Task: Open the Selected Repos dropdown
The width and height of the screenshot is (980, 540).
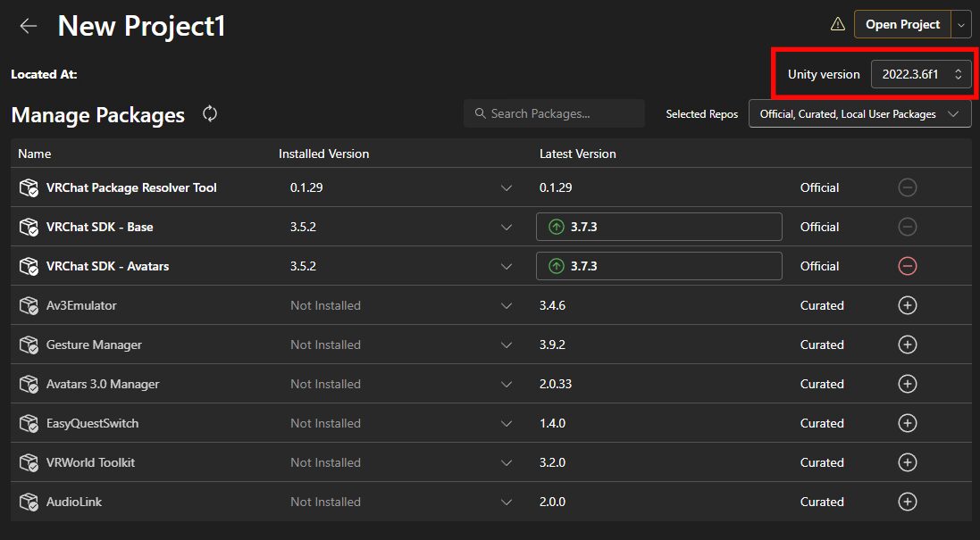Action: click(860, 114)
